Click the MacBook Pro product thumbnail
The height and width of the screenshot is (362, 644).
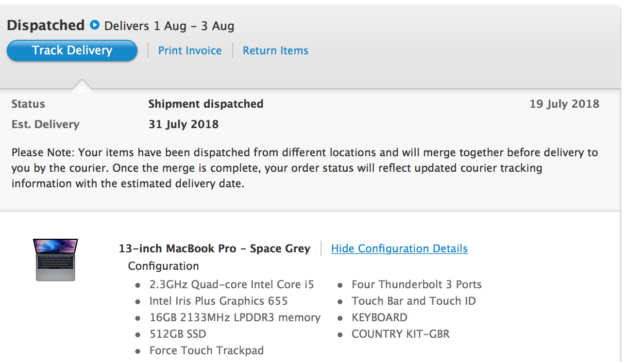coord(55,259)
